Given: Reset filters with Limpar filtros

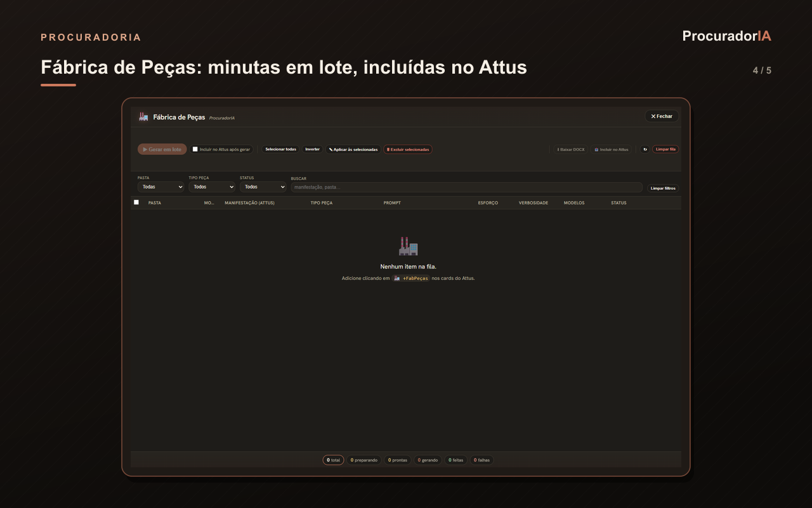Looking at the screenshot, I should click(x=663, y=188).
